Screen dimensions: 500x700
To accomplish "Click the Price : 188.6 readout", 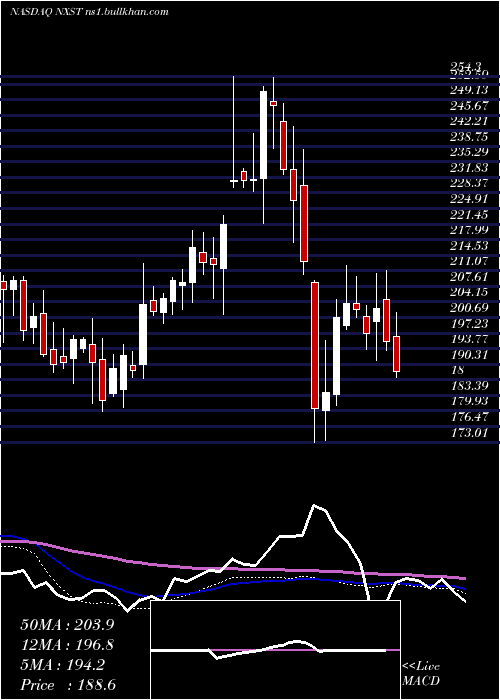I will click(x=68, y=685).
